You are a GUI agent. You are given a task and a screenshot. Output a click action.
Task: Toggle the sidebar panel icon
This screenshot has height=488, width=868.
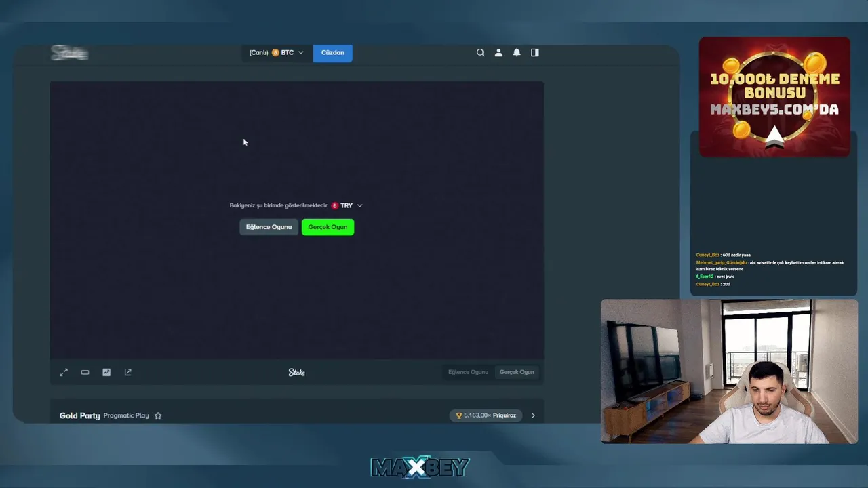point(535,52)
